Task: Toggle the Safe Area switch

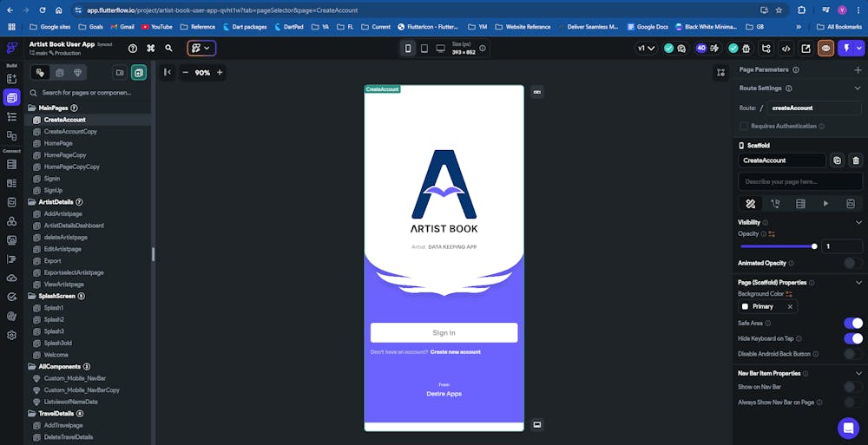Action: pyautogui.click(x=853, y=324)
